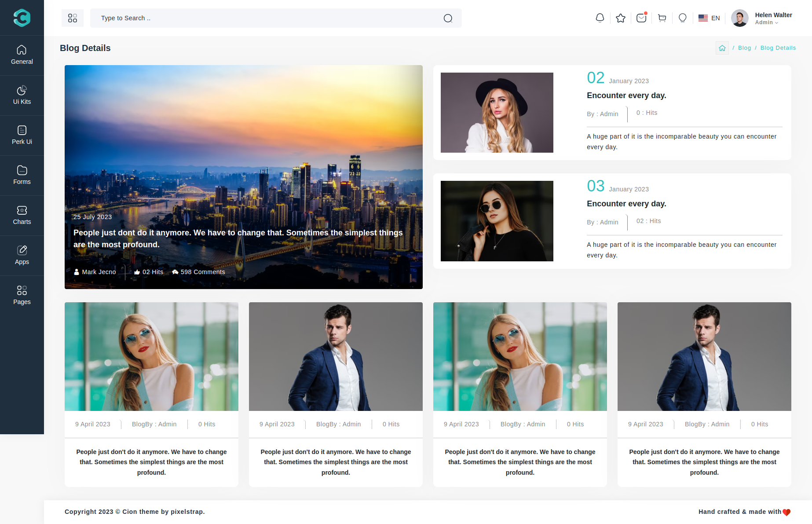Open the 02 January Encounter every day title

pos(626,95)
